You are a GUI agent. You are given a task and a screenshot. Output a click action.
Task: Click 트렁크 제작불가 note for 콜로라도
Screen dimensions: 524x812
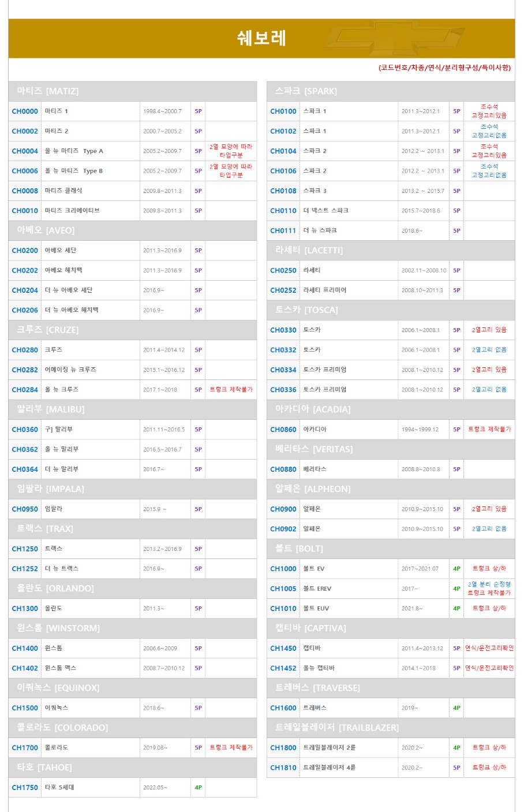[x=231, y=748]
